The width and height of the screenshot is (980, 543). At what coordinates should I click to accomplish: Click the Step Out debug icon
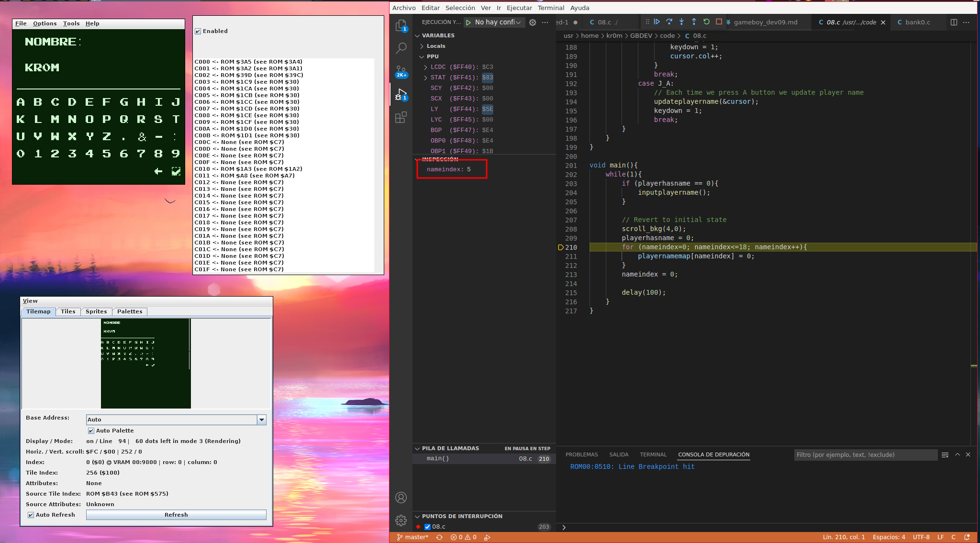pyautogui.click(x=694, y=22)
